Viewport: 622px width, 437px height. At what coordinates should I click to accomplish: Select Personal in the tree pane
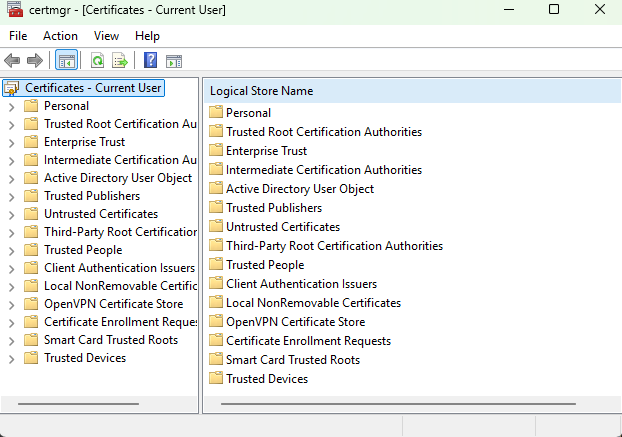pyautogui.click(x=66, y=106)
